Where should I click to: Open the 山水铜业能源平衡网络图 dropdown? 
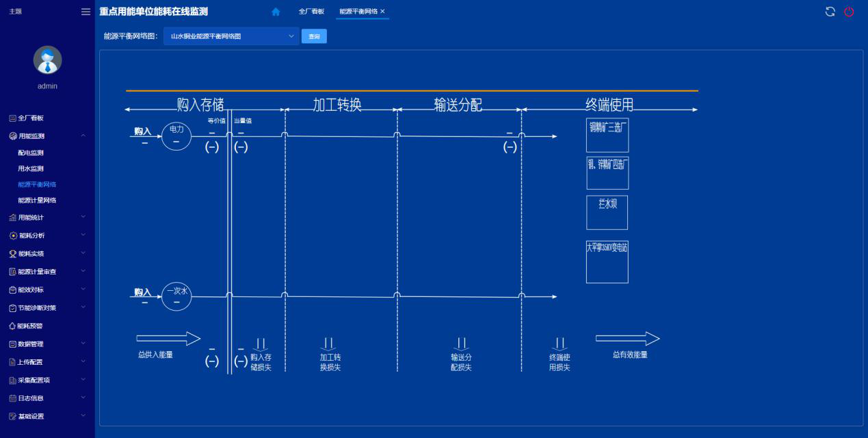coord(231,36)
